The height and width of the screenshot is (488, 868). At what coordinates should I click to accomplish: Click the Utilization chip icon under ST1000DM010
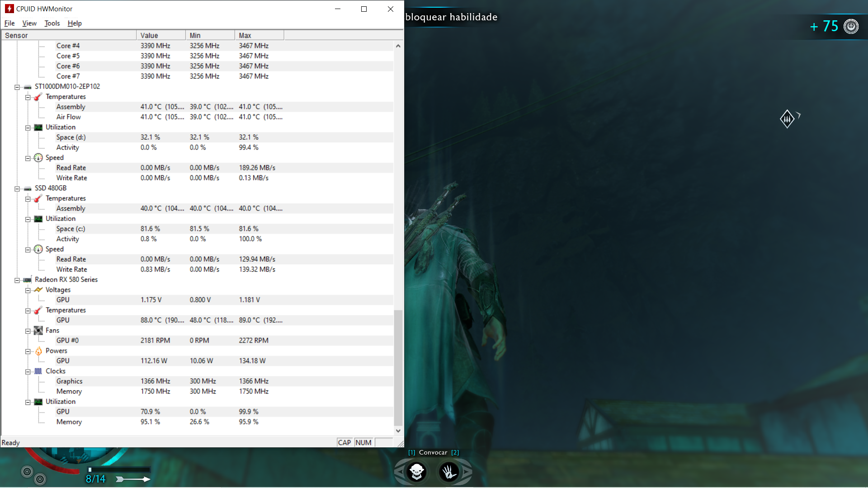tap(38, 127)
